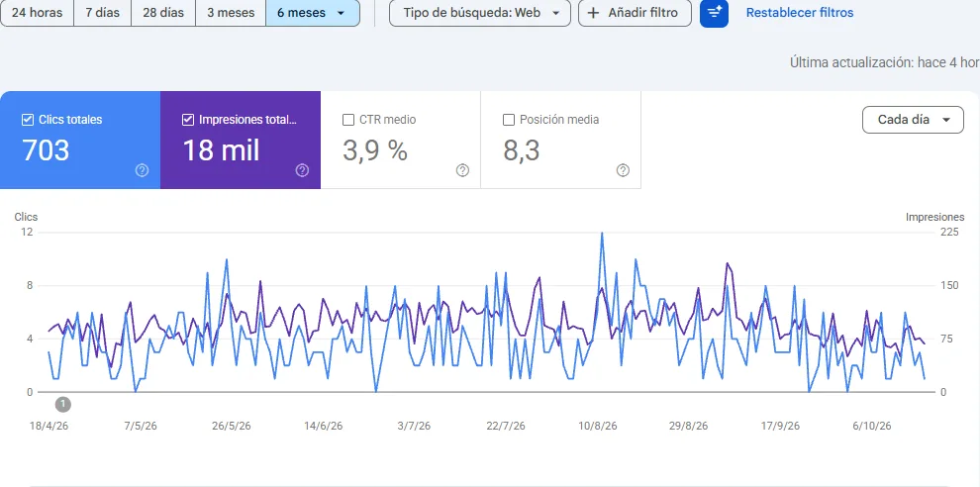Toggle the Impresiones totales checkbox
980x487 pixels.
pos(187,120)
